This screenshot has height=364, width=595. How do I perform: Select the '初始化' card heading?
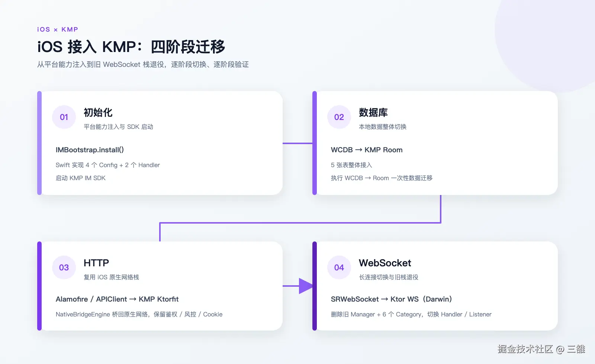click(x=98, y=112)
